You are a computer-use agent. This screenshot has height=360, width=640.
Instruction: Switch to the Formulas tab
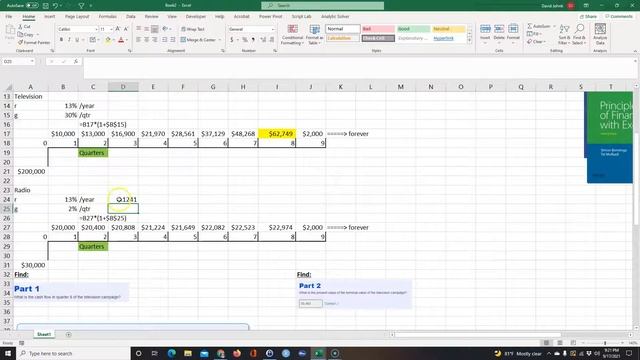coord(108,16)
